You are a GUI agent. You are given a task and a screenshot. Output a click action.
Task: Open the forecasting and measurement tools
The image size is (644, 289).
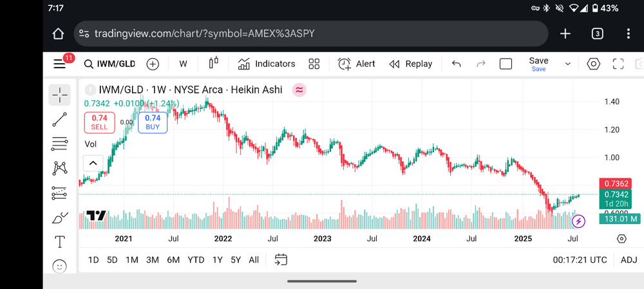(60, 193)
